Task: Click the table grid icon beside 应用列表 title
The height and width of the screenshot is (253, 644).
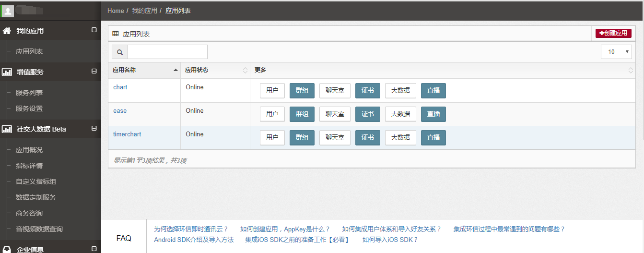Action: click(x=116, y=34)
